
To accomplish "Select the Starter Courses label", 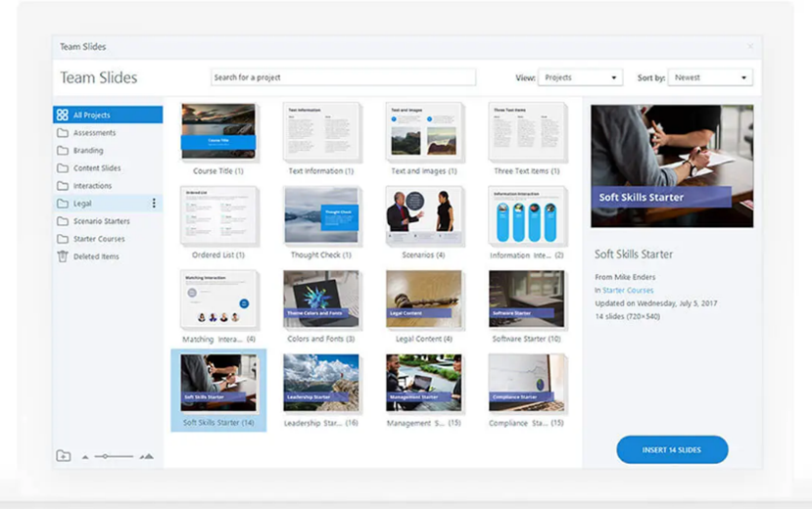I will pos(99,239).
